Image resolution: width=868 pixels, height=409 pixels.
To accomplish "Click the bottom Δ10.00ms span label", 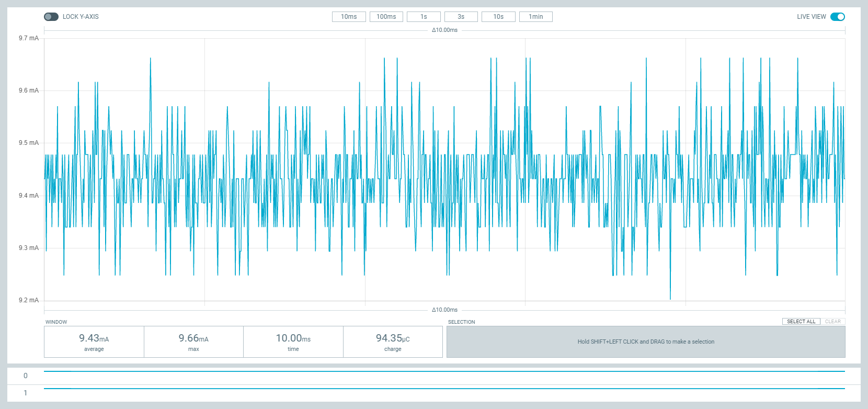I will pos(444,310).
